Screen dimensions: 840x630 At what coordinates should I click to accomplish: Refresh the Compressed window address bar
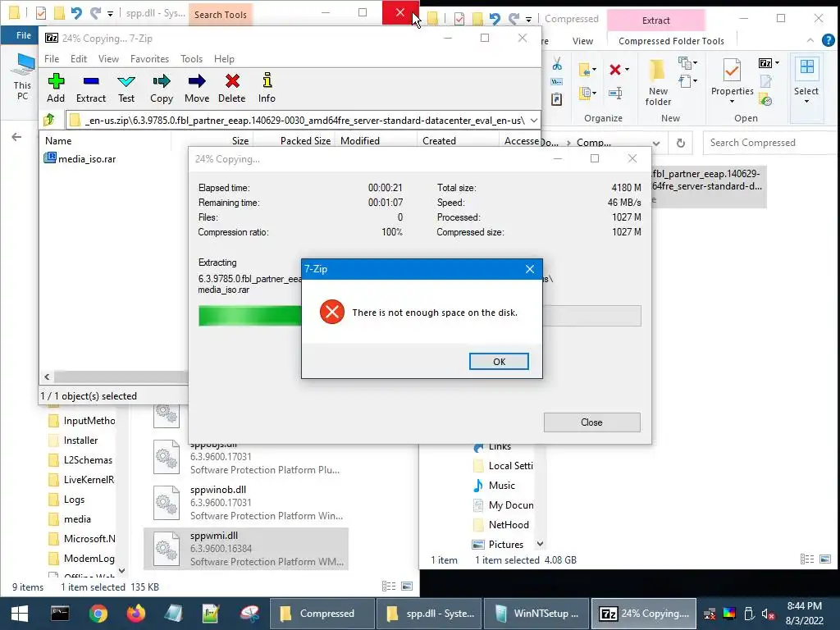point(680,143)
